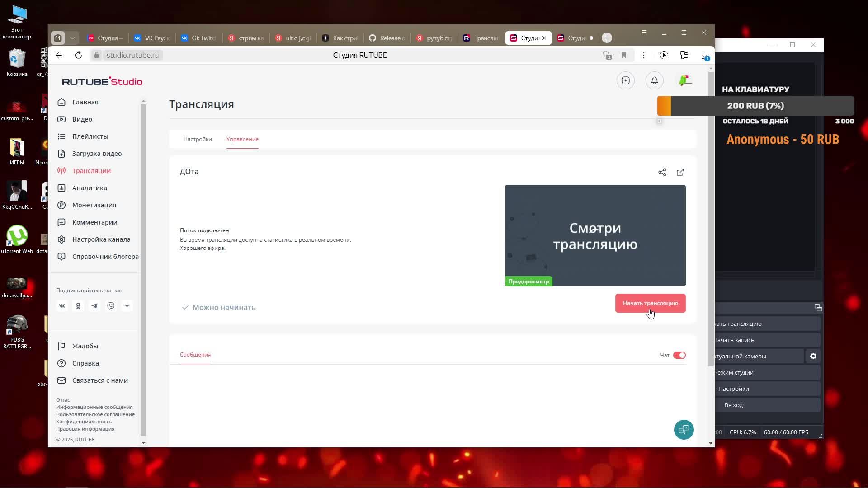Image resolution: width=868 pixels, height=488 pixels.
Task: Select the Этот компьютер desktop icon
Action: 17,22
